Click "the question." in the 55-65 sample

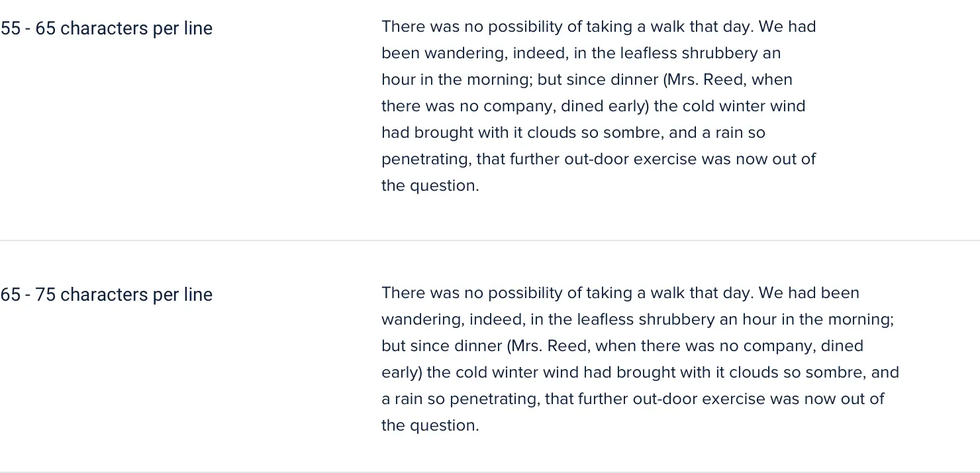(430, 186)
